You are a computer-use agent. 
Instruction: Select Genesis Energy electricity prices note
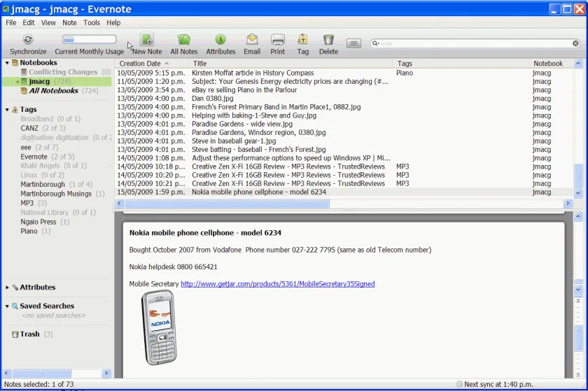tap(344, 81)
